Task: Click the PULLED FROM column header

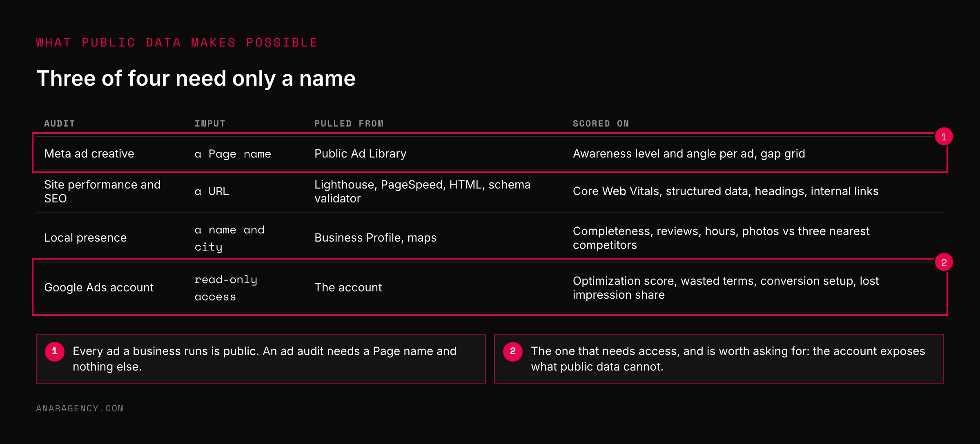Action: click(x=349, y=123)
